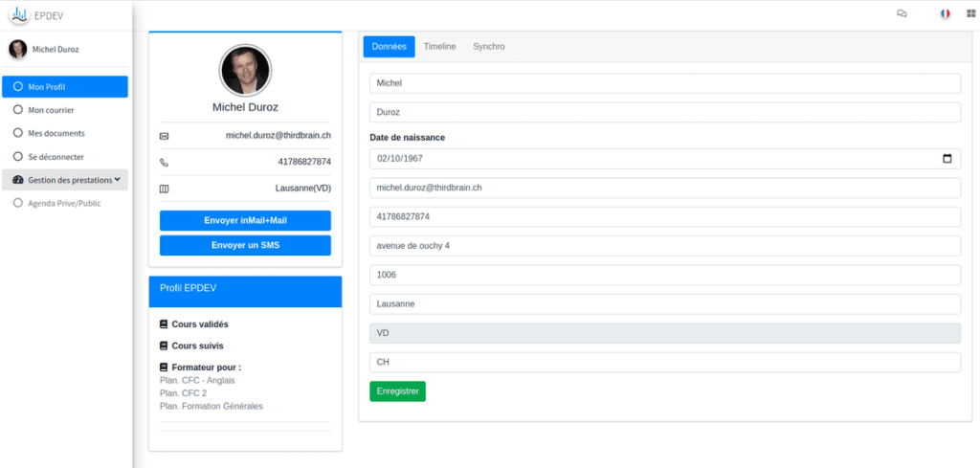Click the circle icon next to Mon Profil
The height and width of the screenshot is (468, 980).
18,86
